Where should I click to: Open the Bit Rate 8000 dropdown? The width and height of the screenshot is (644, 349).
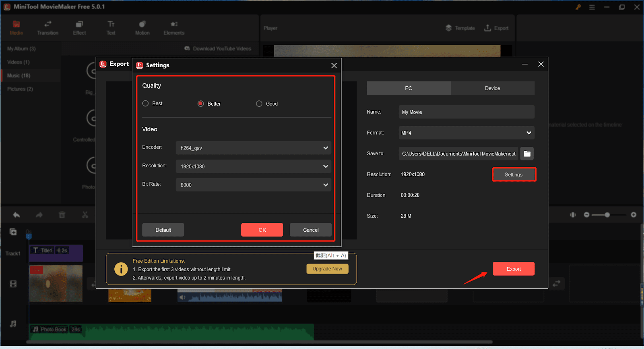tap(253, 185)
